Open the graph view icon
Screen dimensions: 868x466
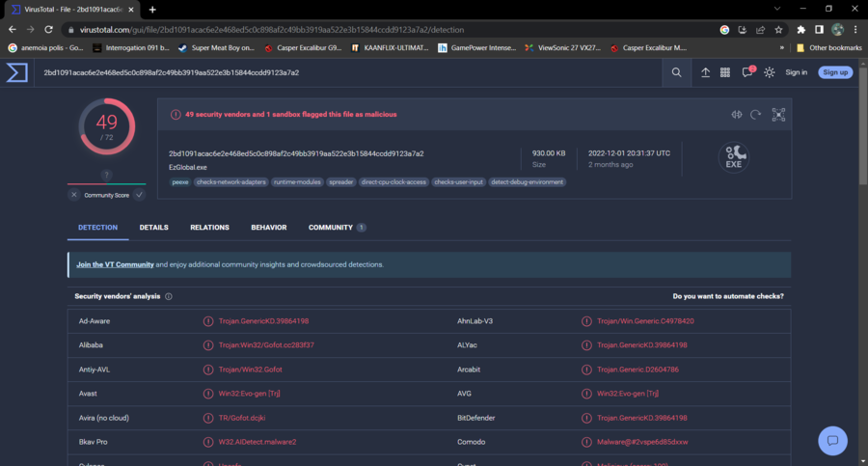coord(778,115)
